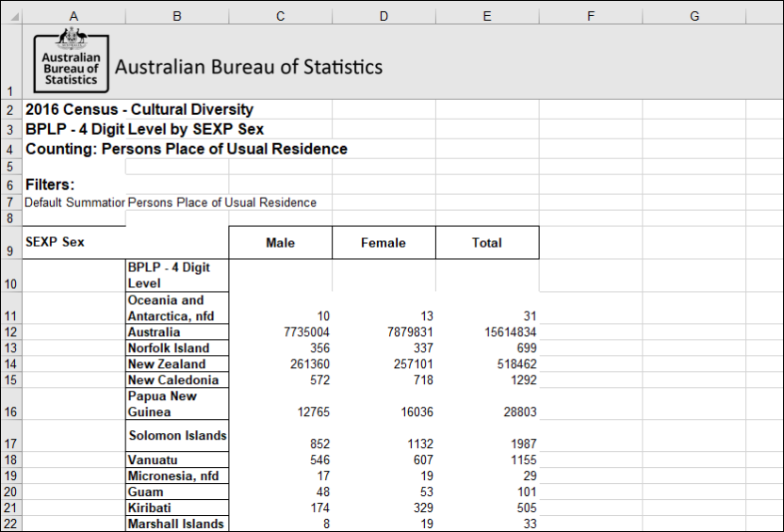Viewport: 784px width, 532px height.
Task: Click Solomon Islands total value 1987
Action: coord(524,444)
